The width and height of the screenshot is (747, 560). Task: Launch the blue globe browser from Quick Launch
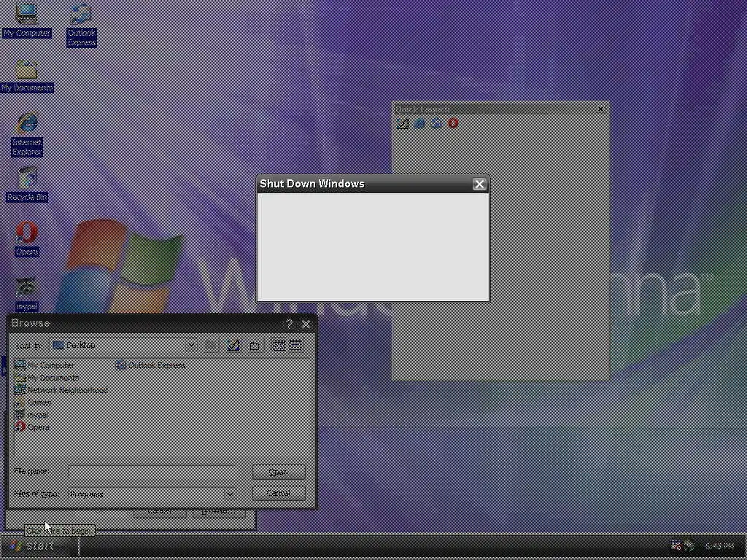pyautogui.click(x=419, y=124)
